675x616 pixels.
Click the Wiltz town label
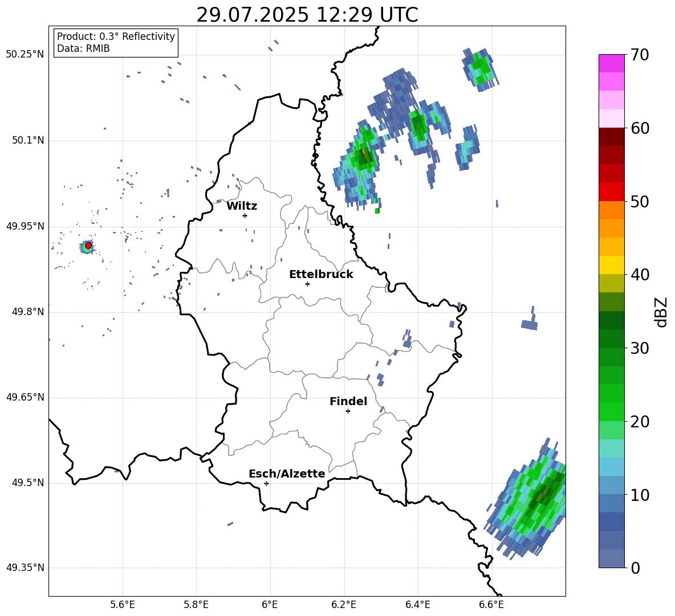tap(242, 206)
